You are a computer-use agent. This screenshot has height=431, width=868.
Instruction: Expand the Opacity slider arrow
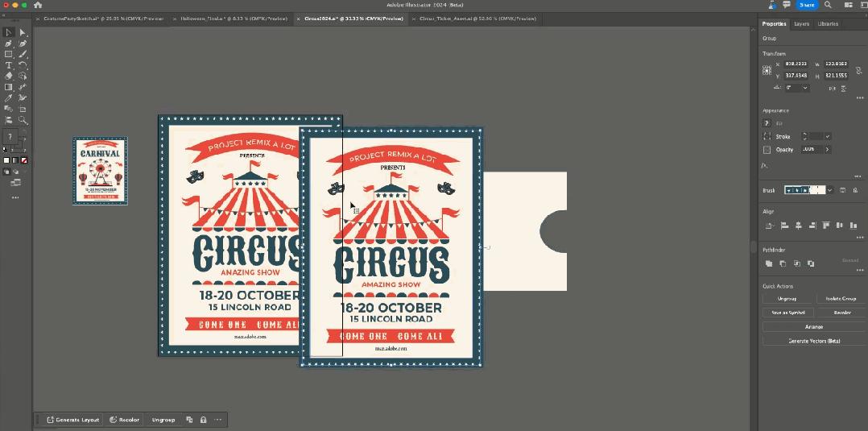pos(828,150)
